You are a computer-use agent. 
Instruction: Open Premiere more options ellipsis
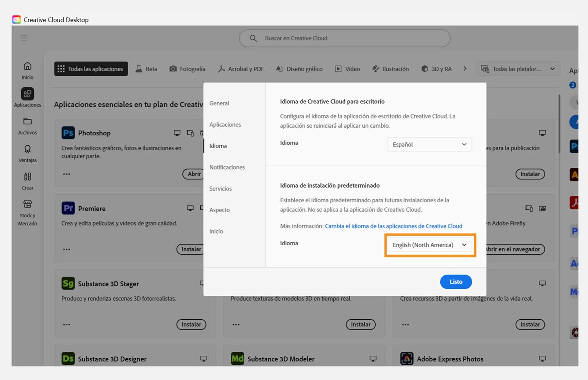pos(67,249)
